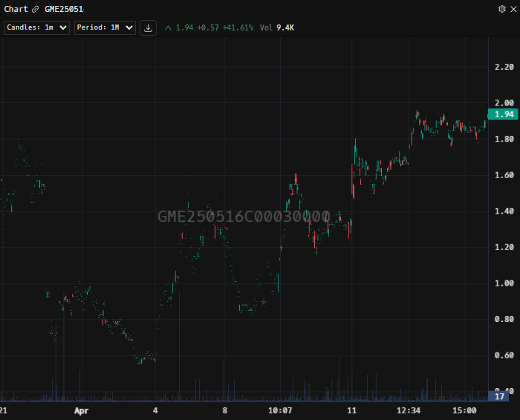This screenshot has height=420, width=520.
Task: Click the Chart panel title
Action: click(x=16, y=9)
